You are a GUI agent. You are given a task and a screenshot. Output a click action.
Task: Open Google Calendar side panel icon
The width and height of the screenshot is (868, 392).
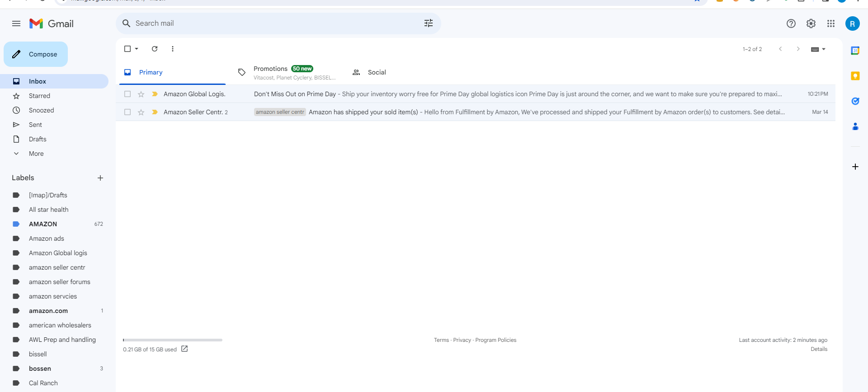[855, 51]
